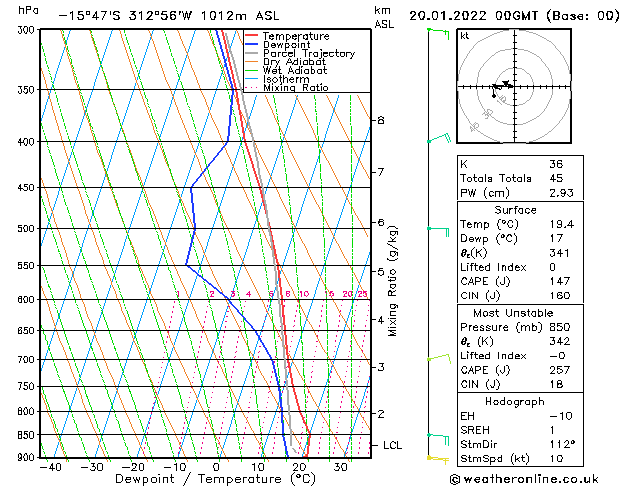The width and height of the screenshot is (629, 486).
Task: Click the km ASL axis heading
Action: 383,17
